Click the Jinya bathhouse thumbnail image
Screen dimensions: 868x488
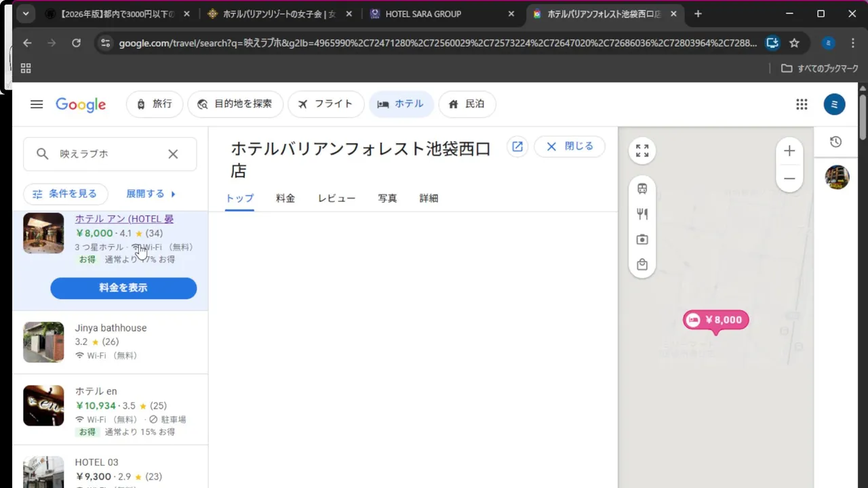43,342
